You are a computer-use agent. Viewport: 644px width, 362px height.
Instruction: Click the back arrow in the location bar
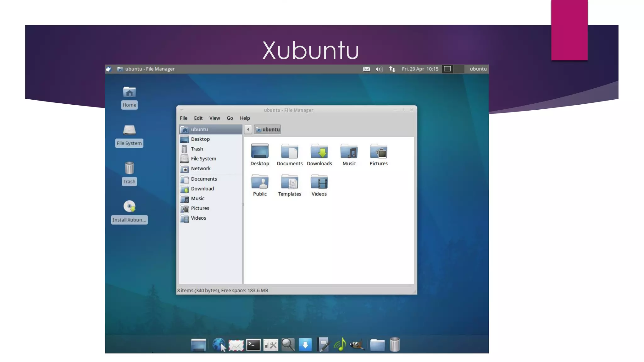click(248, 129)
